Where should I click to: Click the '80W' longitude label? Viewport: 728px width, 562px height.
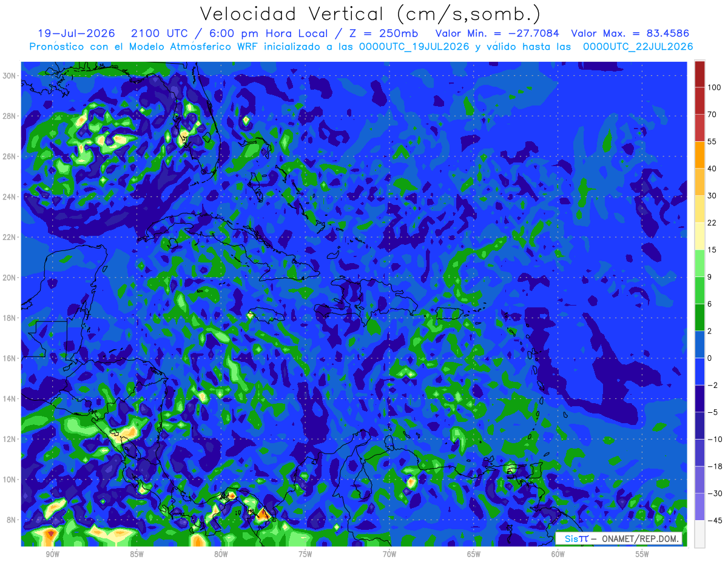pos(221,554)
